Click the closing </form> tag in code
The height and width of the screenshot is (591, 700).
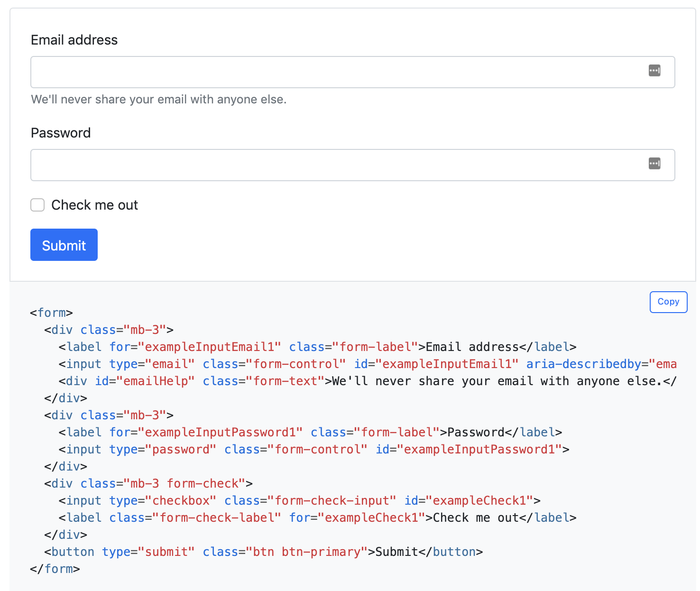click(x=55, y=569)
